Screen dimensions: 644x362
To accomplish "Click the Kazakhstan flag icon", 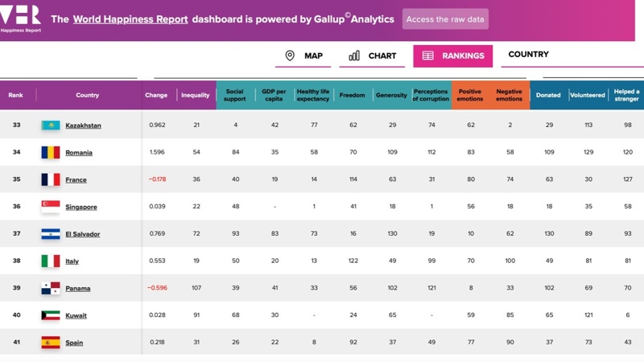I will [x=51, y=125].
